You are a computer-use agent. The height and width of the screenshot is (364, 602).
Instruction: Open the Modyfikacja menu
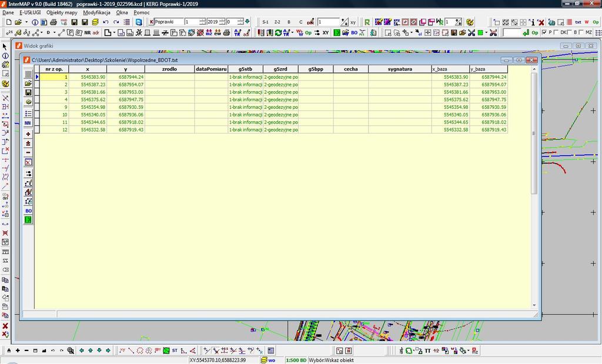[97, 12]
